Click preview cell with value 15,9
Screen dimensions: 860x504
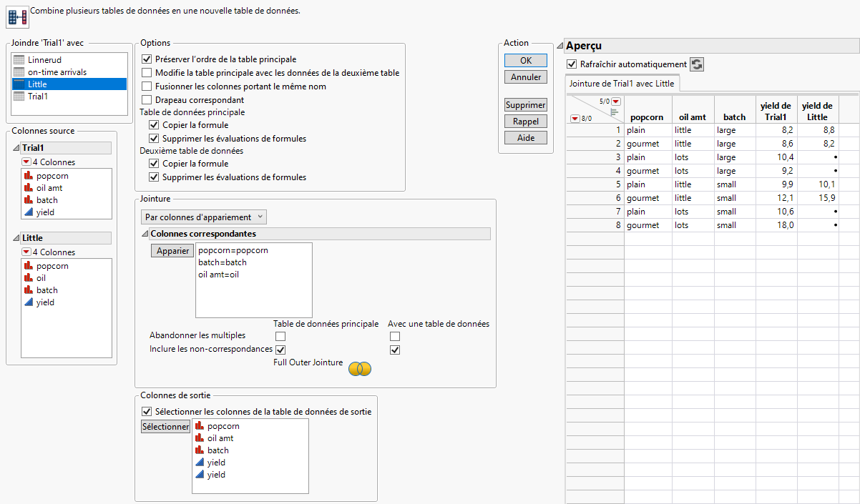[818, 198]
